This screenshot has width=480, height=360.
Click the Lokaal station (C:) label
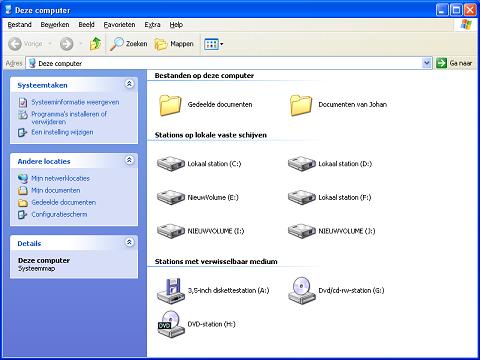click(214, 164)
